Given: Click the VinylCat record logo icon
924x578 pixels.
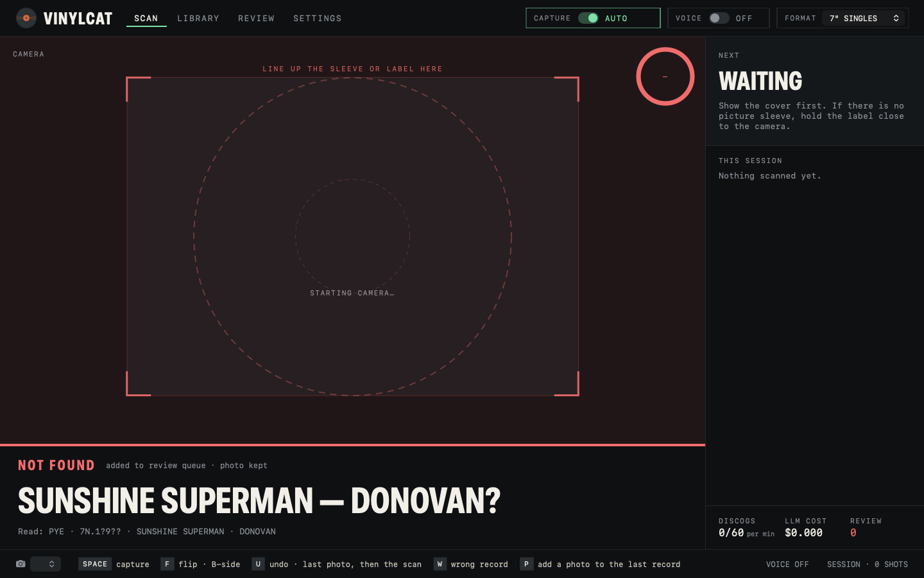Looking at the screenshot, I should coord(26,18).
